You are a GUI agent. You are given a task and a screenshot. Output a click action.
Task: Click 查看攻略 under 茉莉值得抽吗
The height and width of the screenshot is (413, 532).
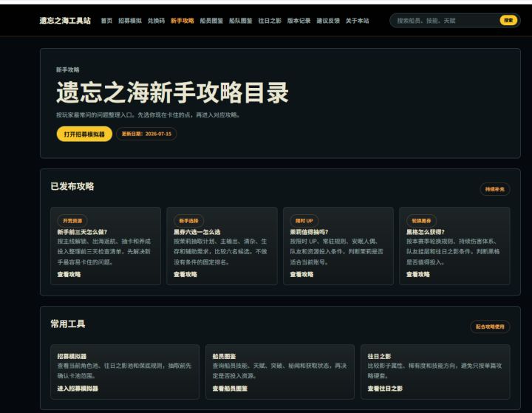pyautogui.click(x=301, y=274)
